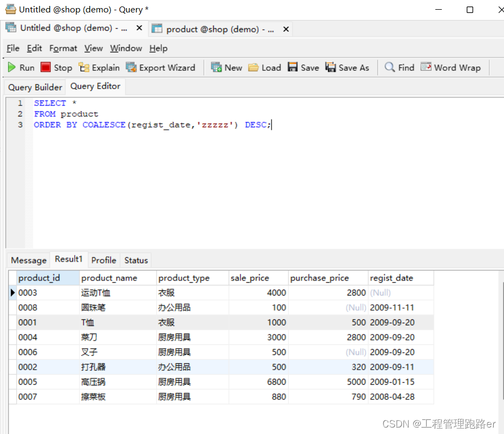
Task: Load a saved query file
Action: click(x=264, y=67)
